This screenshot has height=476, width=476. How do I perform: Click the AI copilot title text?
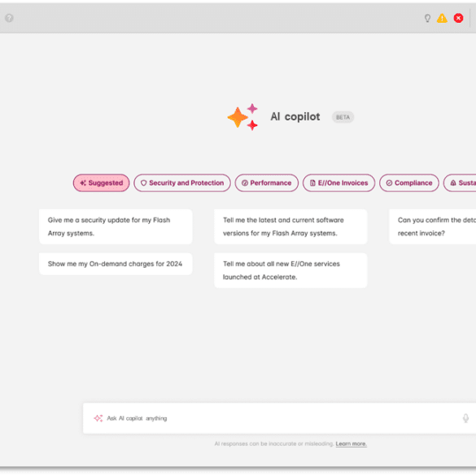click(x=295, y=116)
